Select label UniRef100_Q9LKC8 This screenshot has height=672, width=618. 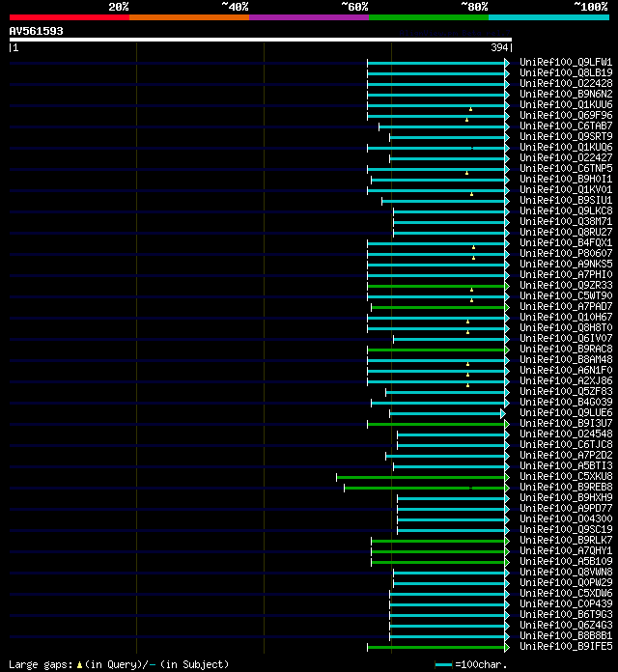[566, 211]
